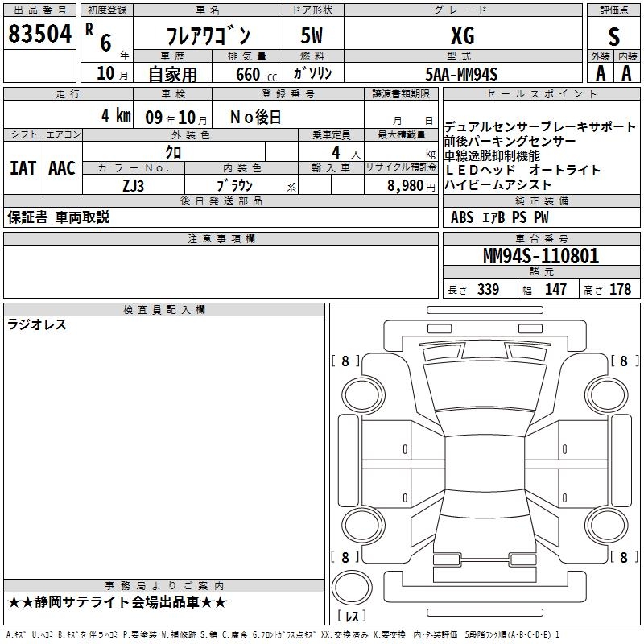Screen dimensions: 644x644
Task: Click the evaluation score S
Action: tap(613, 37)
